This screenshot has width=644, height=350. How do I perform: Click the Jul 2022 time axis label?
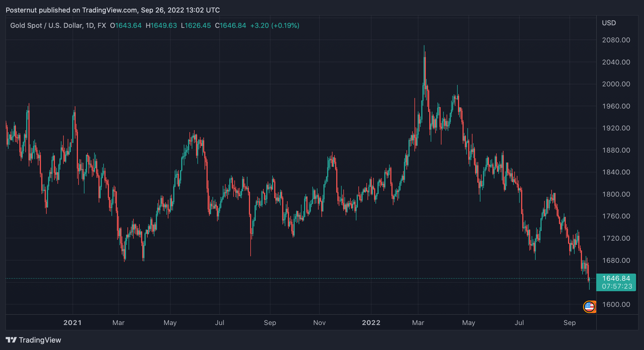[x=519, y=323]
